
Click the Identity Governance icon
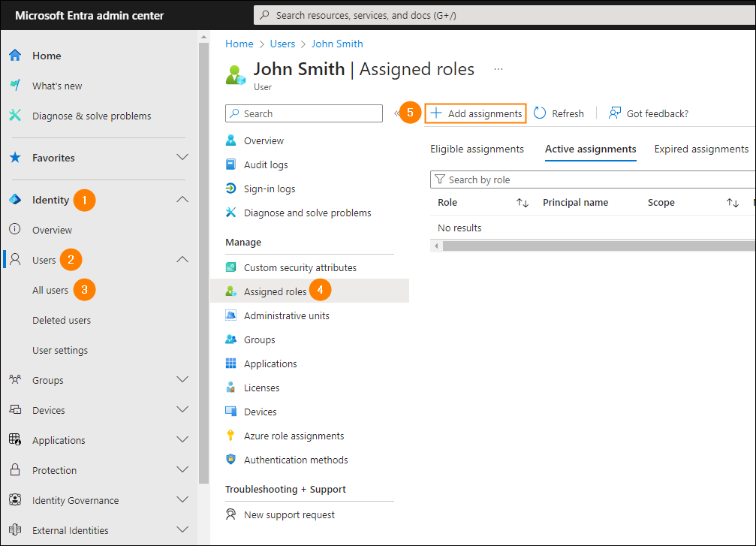tap(15, 499)
